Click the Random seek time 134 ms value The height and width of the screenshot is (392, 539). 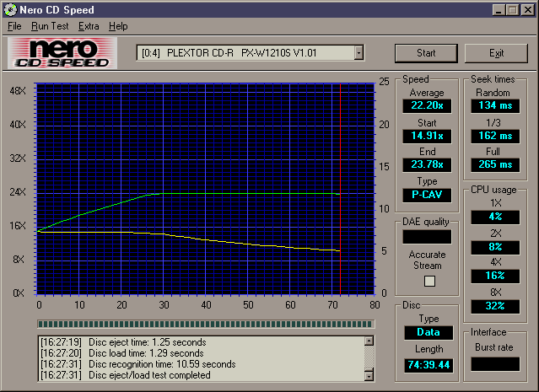(493, 106)
